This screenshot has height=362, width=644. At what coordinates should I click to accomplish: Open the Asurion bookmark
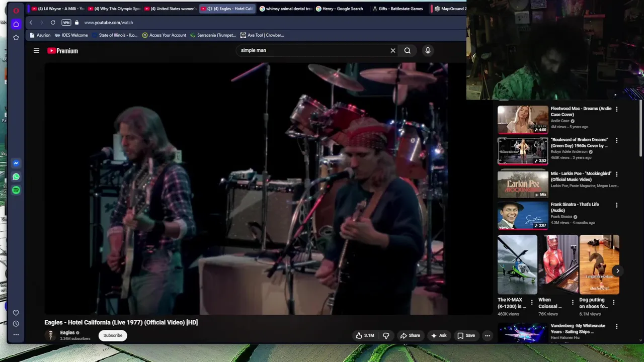(x=40, y=35)
